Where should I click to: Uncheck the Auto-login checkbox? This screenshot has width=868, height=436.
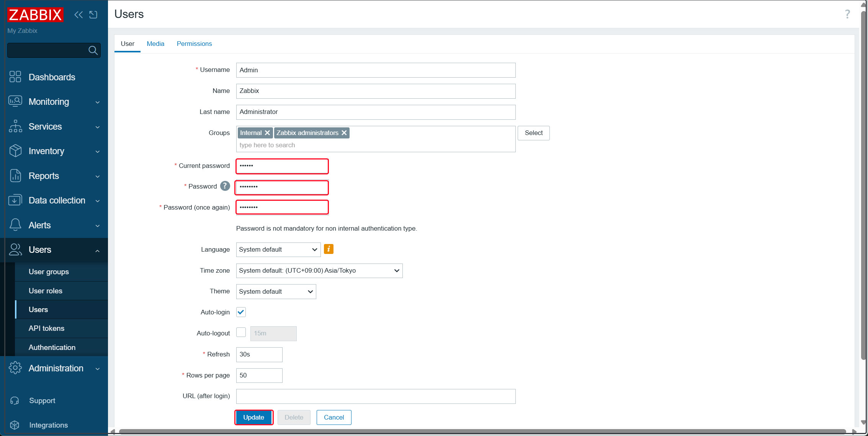click(x=241, y=312)
